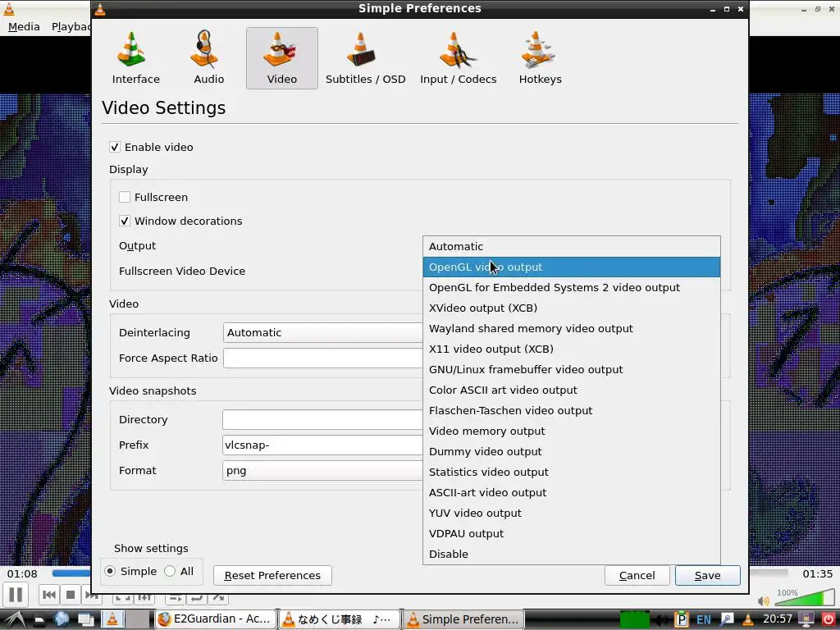Switch to なめくじ VLC taskbar window
This screenshot has width=840, height=630.
click(x=339, y=619)
